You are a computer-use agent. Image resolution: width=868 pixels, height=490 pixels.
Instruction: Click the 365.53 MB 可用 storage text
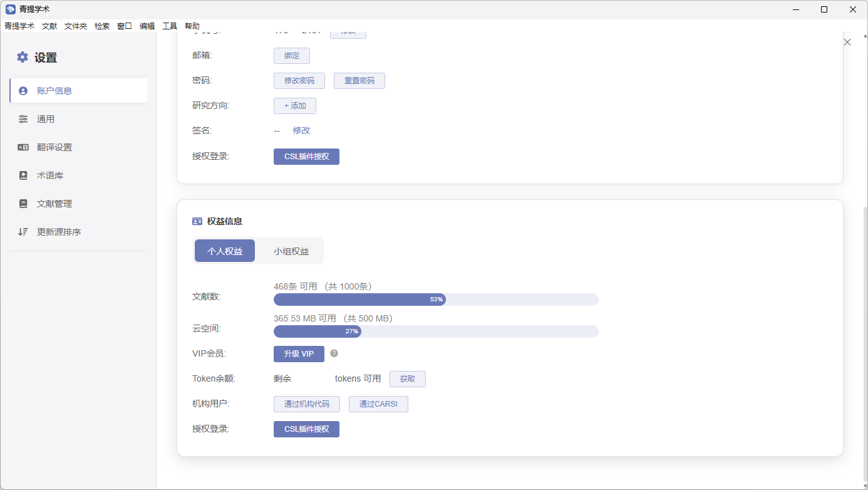pos(333,318)
